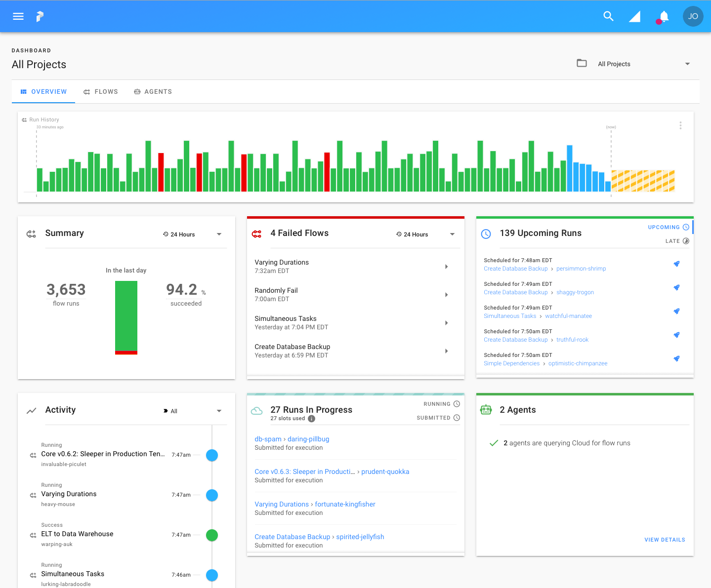Select RUNNING view in Runs In Progress

tap(442, 404)
